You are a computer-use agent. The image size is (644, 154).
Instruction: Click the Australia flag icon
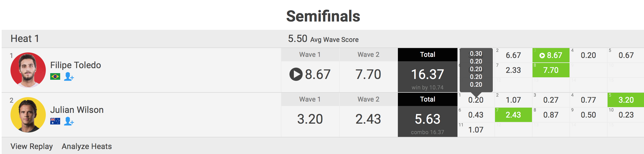point(55,121)
